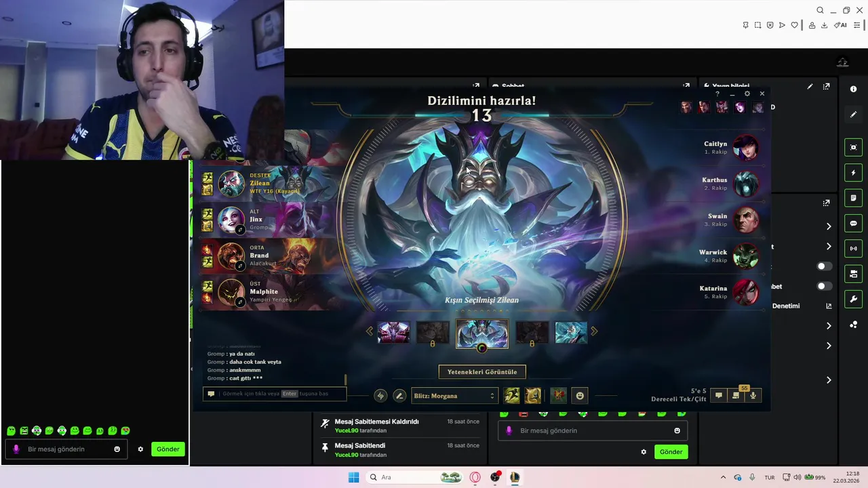Open the chroma selector under center skin
Viewport: 868px width, 488px height.
pyautogui.click(x=482, y=348)
